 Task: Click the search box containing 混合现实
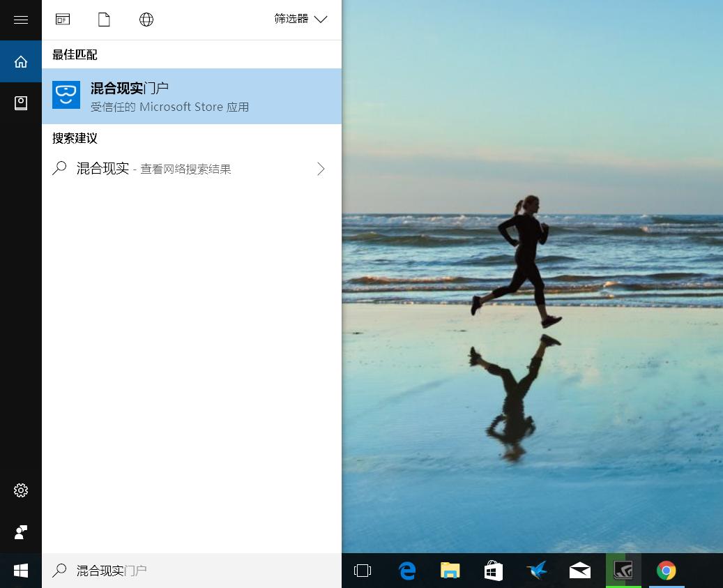tap(192, 571)
